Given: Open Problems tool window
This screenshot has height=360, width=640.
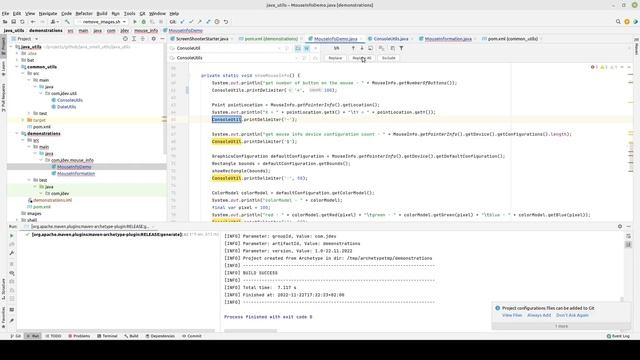Looking at the screenshot, I should (x=79, y=336).
